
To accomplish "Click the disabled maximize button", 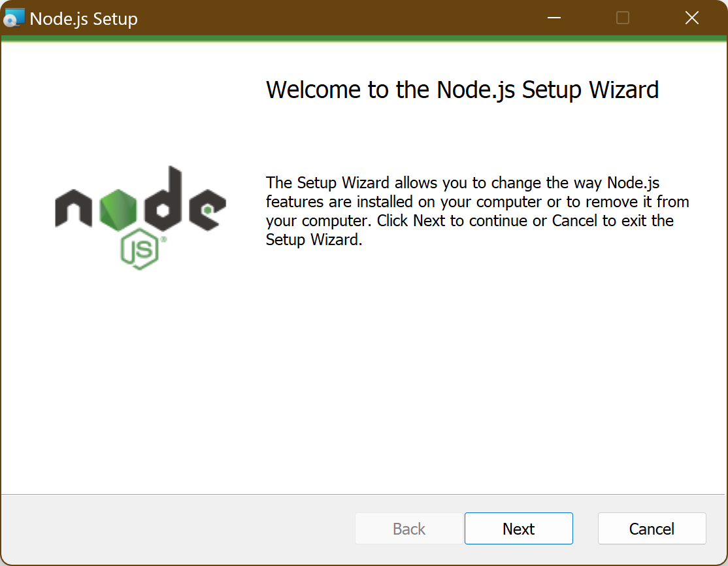I will pyautogui.click(x=623, y=18).
